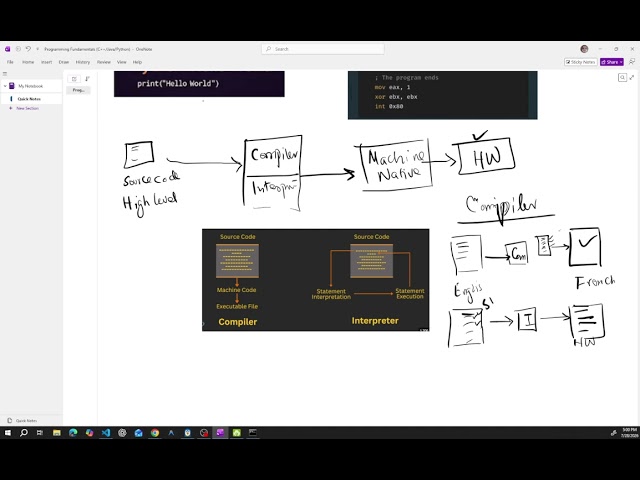Image resolution: width=640 pixels, height=480 pixels.
Task: Select My Notebook label
Action: point(31,86)
